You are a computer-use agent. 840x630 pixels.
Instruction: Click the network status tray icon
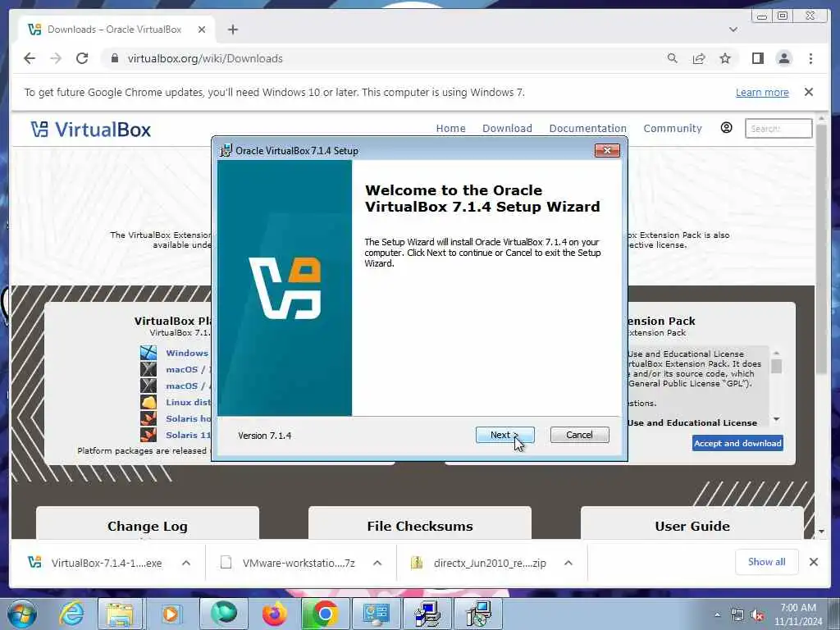coord(737,615)
